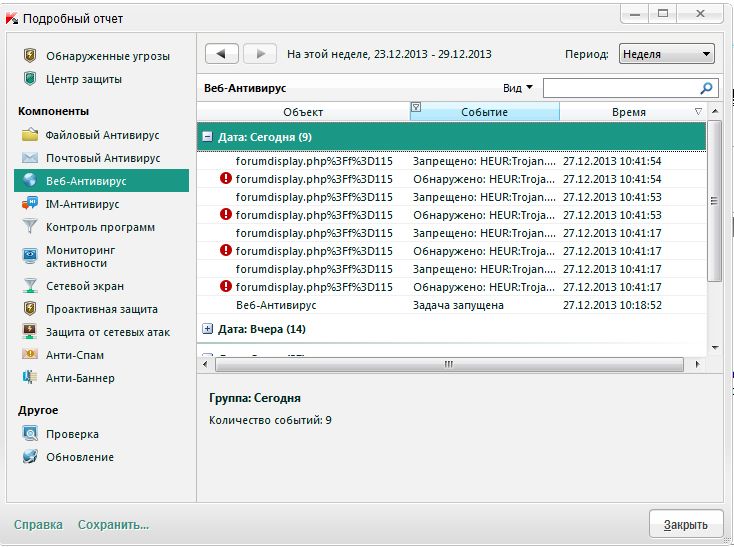Select Проактивная защита label
This screenshot has width=734, height=547.
[102, 309]
